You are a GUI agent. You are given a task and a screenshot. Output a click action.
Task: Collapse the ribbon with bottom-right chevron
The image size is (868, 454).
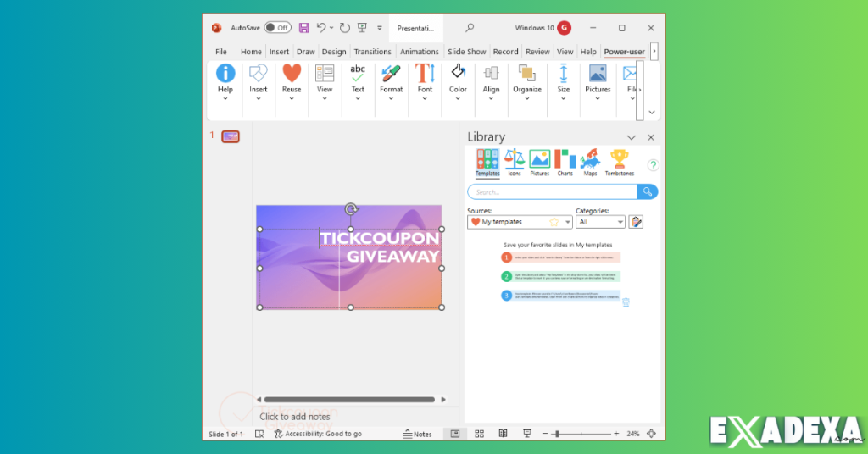coord(652,113)
